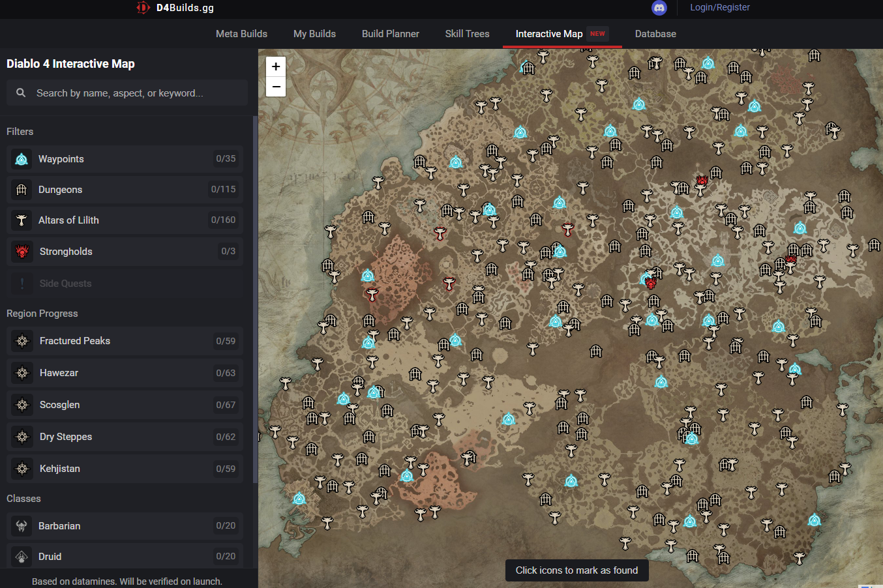Screen dimensions: 883x588
Task: Click the Side Quests exclamation icon
Action: tap(22, 284)
